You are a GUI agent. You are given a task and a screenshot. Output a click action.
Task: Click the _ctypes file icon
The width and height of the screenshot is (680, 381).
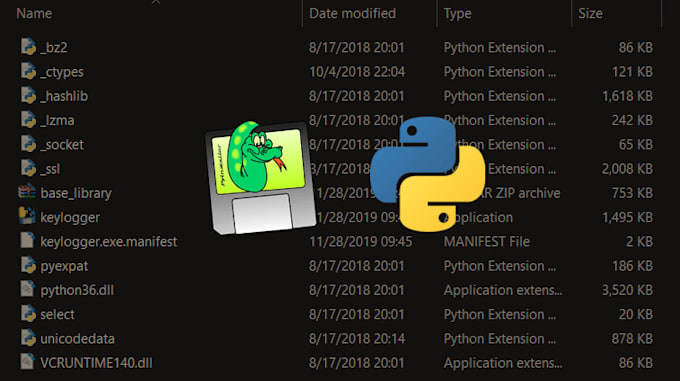[28, 71]
